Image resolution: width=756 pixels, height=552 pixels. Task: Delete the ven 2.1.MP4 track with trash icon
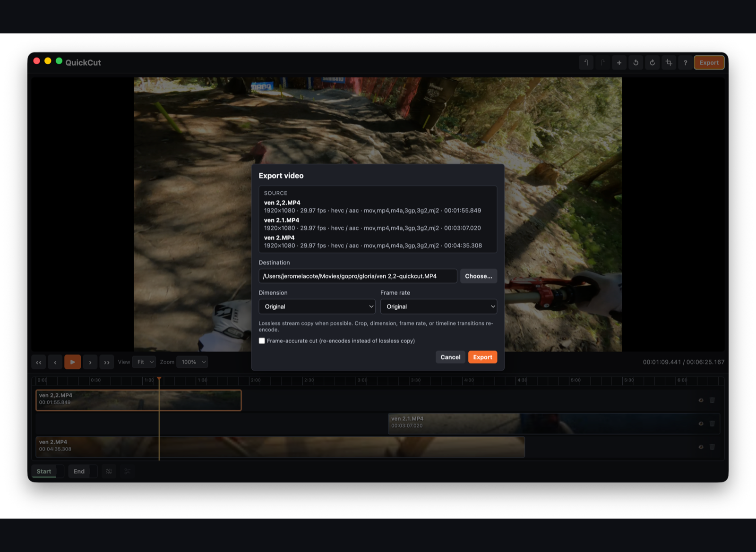coord(712,424)
